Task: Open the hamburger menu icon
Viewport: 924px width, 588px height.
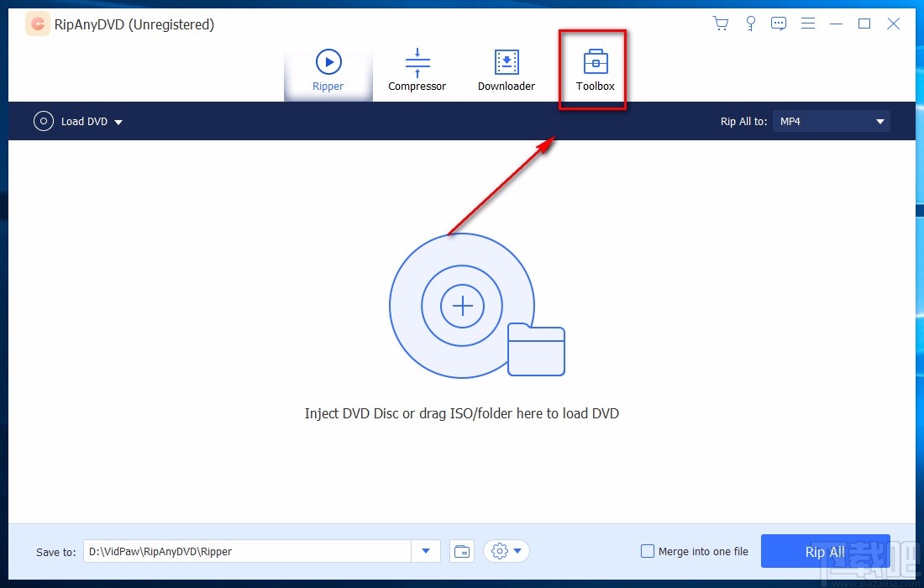Action: tap(808, 24)
